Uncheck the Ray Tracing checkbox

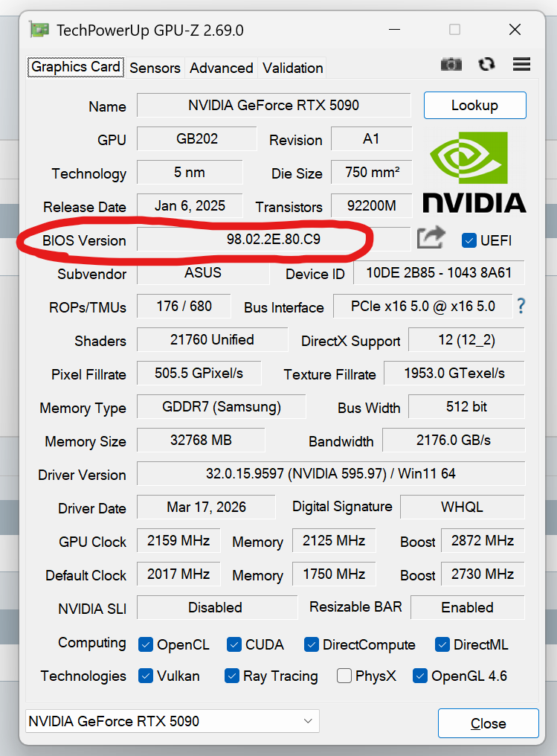[x=232, y=676]
